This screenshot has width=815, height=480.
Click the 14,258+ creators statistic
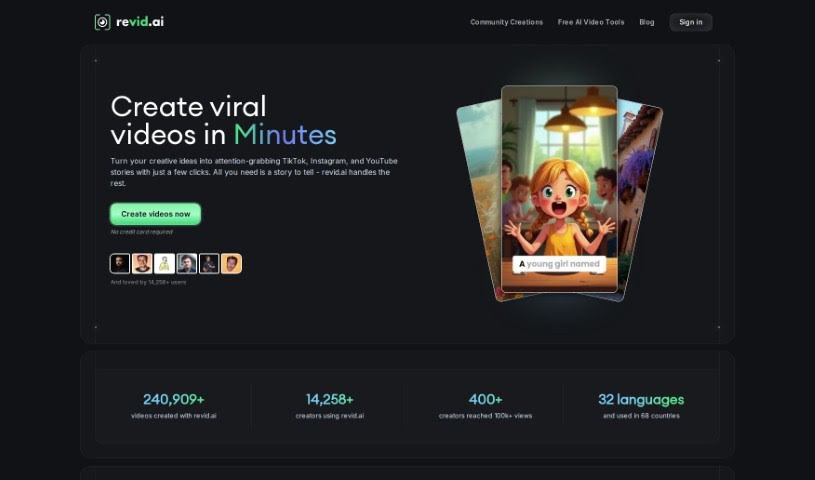click(x=330, y=406)
